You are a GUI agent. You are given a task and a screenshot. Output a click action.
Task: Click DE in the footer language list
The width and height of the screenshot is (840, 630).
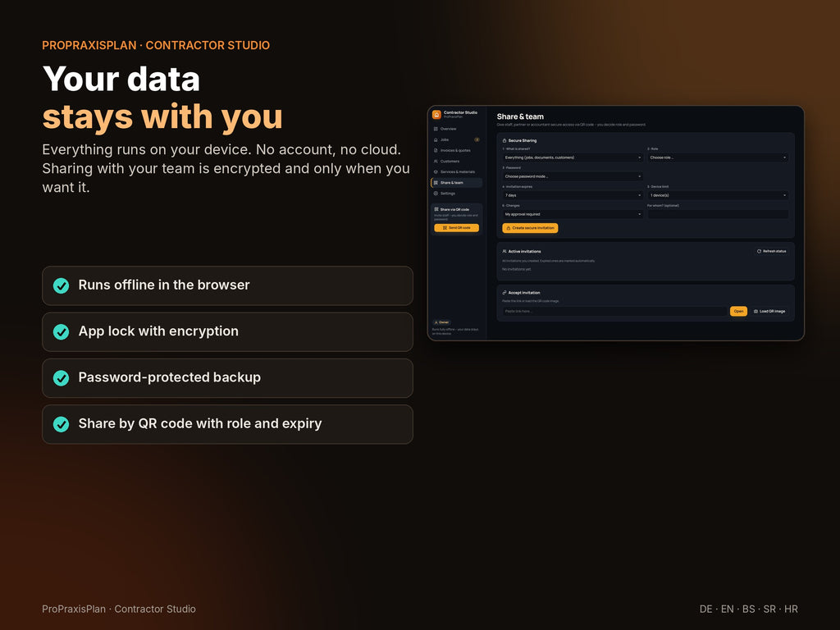706,609
